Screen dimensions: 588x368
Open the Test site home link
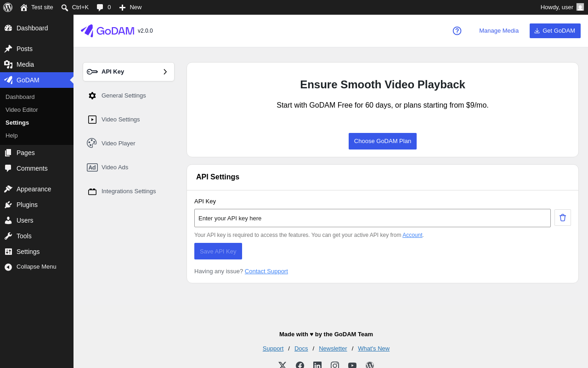coord(37,7)
